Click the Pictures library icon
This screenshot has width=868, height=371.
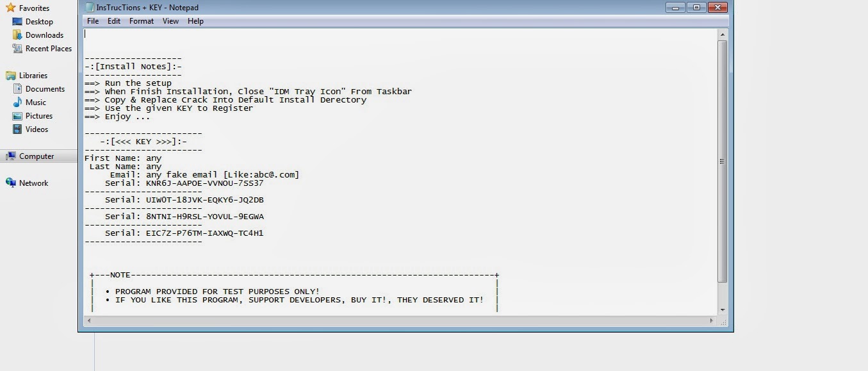click(x=17, y=116)
